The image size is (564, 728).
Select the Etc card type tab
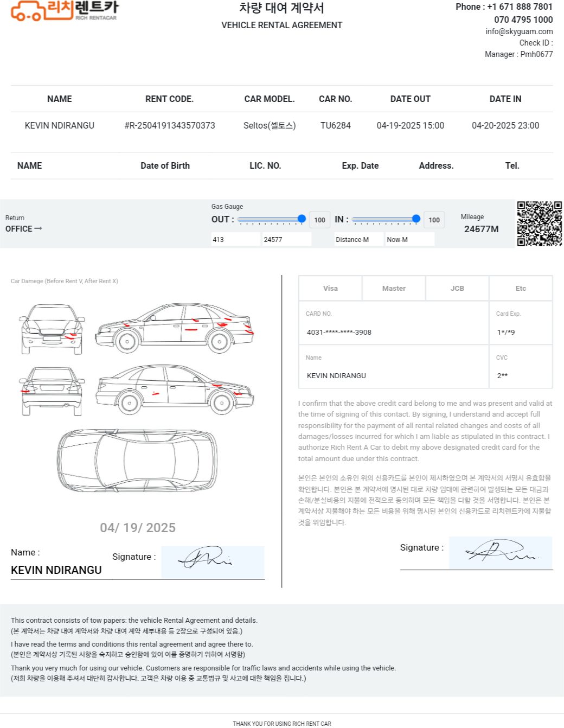521,288
